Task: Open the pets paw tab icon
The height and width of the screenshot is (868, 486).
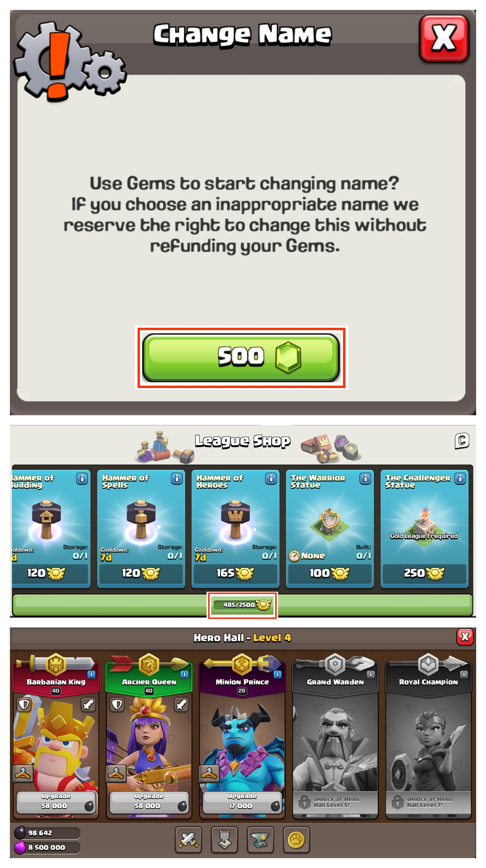Action: click(x=297, y=840)
